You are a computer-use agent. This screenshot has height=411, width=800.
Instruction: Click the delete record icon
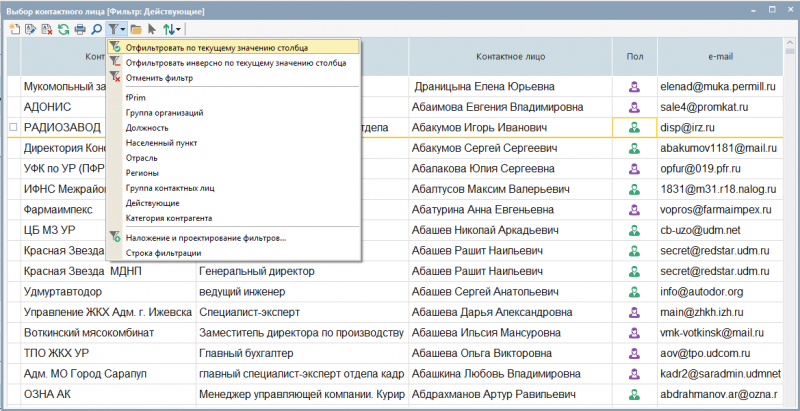coord(47,30)
